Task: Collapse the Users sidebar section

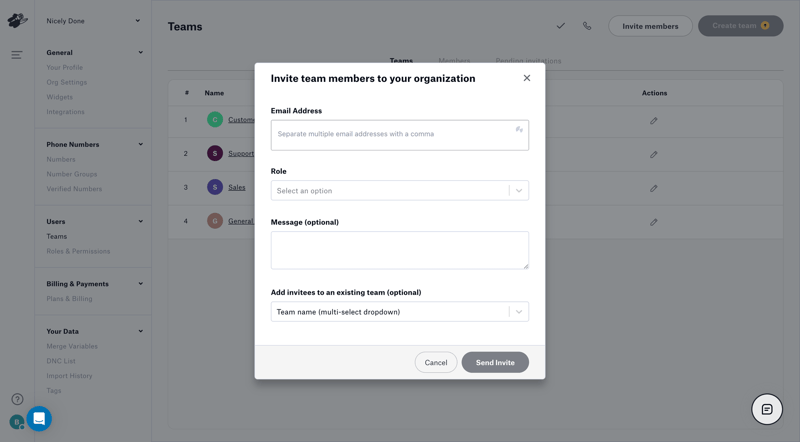Action: click(x=140, y=222)
